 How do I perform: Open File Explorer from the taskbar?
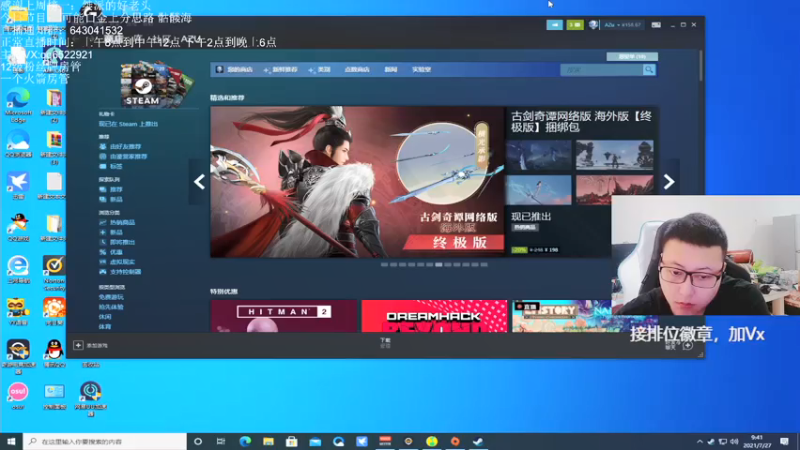coord(268,441)
